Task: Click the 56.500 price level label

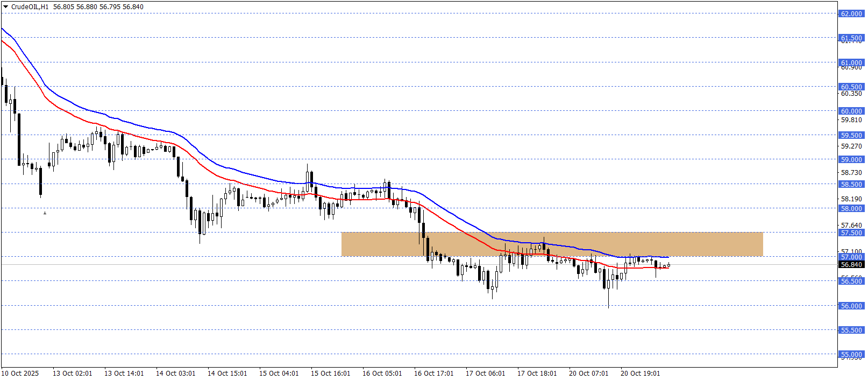Action: coord(851,282)
